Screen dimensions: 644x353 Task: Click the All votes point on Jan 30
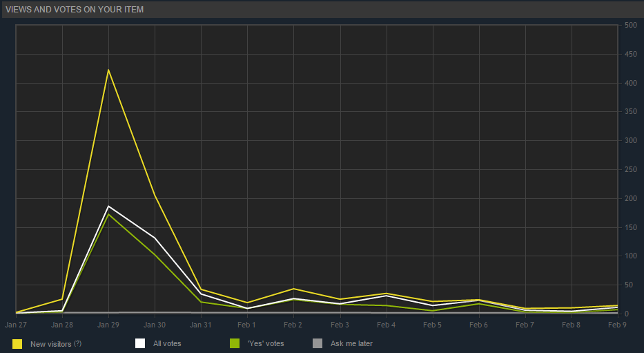click(155, 238)
